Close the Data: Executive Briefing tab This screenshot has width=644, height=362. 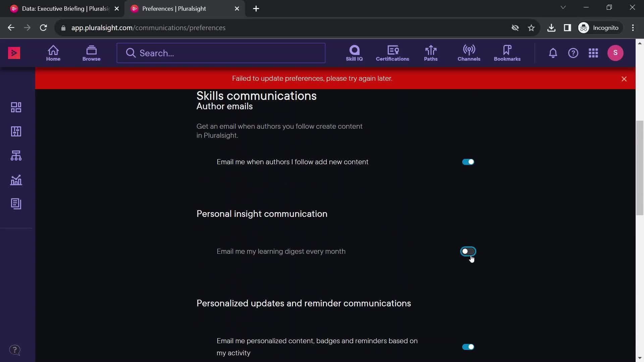(117, 9)
